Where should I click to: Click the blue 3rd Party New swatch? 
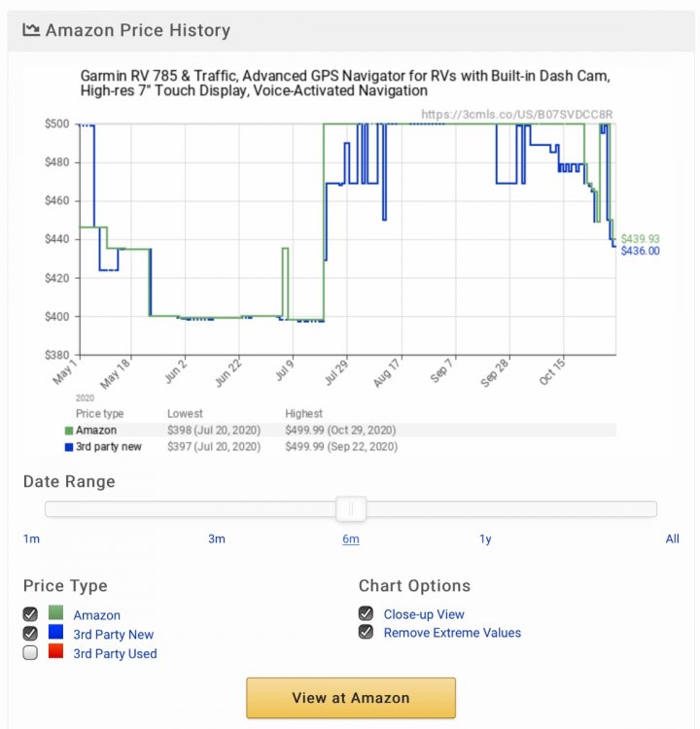pyautogui.click(x=55, y=634)
